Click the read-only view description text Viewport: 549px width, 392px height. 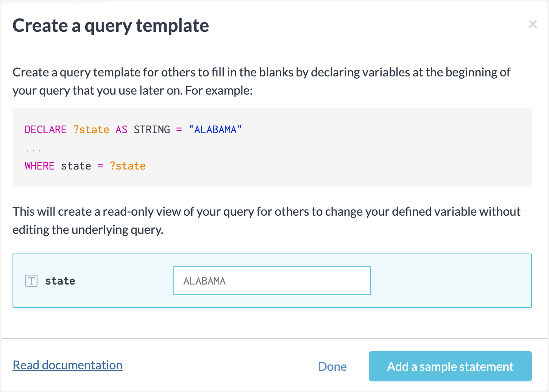[267, 220]
